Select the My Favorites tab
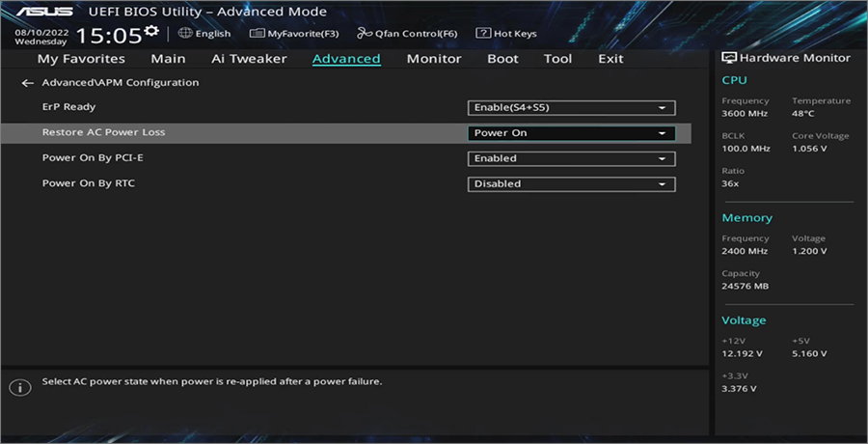Image resolution: width=868 pixels, height=444 pixels. tap(81, 59)
